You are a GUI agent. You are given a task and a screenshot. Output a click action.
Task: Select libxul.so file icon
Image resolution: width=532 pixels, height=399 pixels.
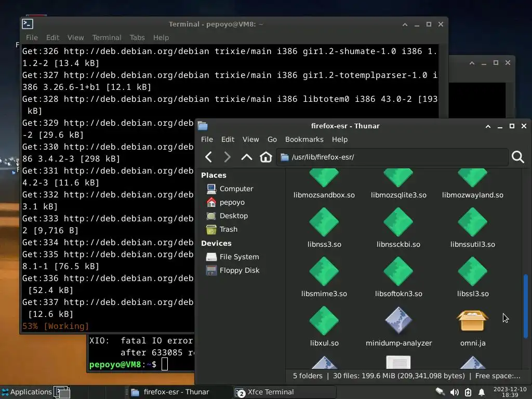click(324, 321)
